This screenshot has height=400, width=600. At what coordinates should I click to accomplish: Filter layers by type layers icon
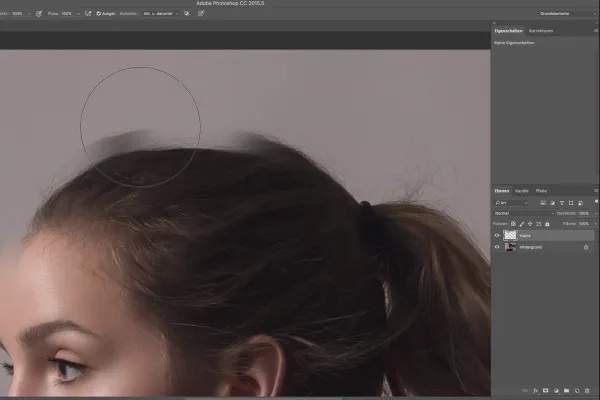pyautogui.click(x=562, y=203)
